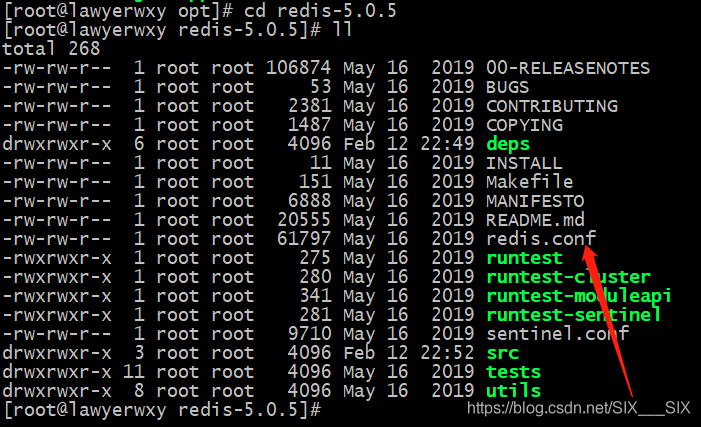The width and height of the screenshot is (701, 427).
Task: Click the 'total 268' line
Action: click(51, 49)
